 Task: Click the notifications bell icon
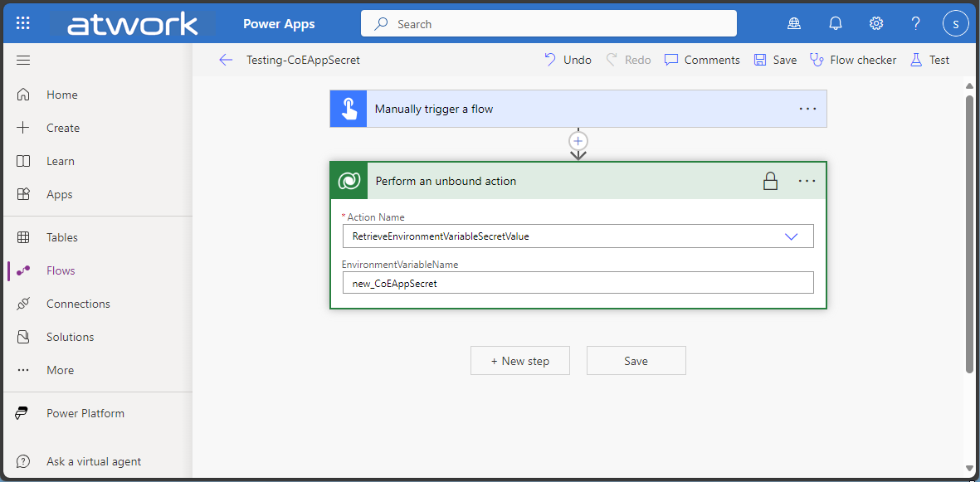click(x=836, y=23)
